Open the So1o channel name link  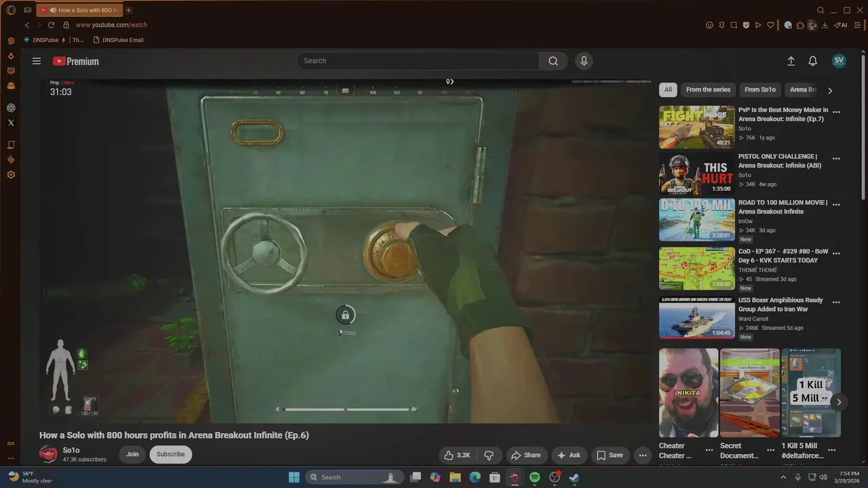point(71,450)
